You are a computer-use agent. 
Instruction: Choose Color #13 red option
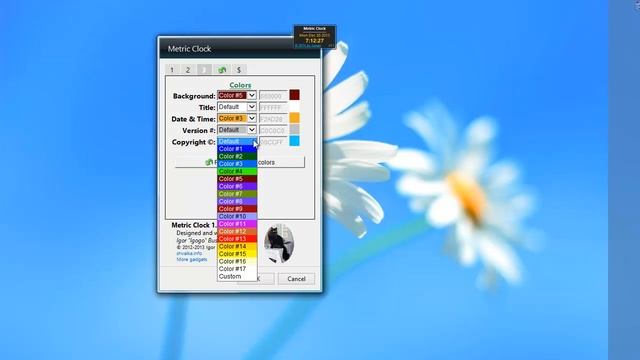click(x=237, y=239)
